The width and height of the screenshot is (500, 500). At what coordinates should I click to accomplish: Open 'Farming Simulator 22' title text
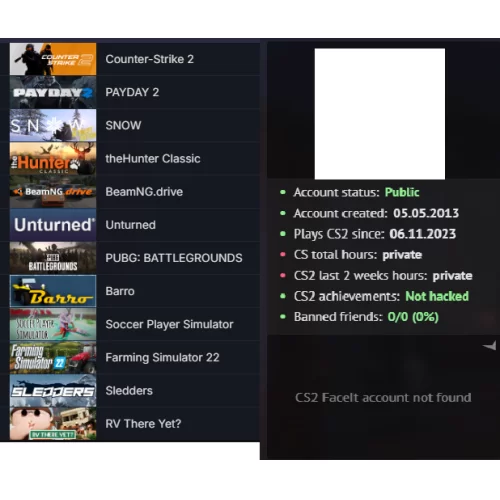click(x=163, y=357)
